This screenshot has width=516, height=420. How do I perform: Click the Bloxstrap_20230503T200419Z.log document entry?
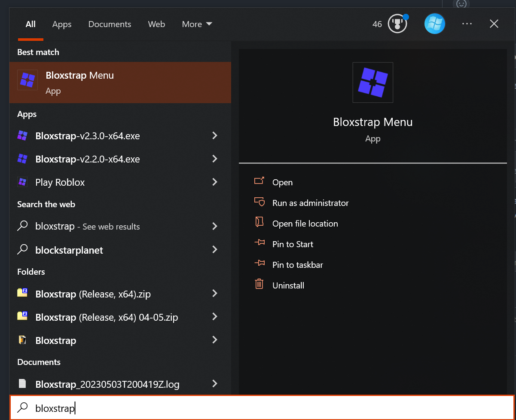point(107,384)
